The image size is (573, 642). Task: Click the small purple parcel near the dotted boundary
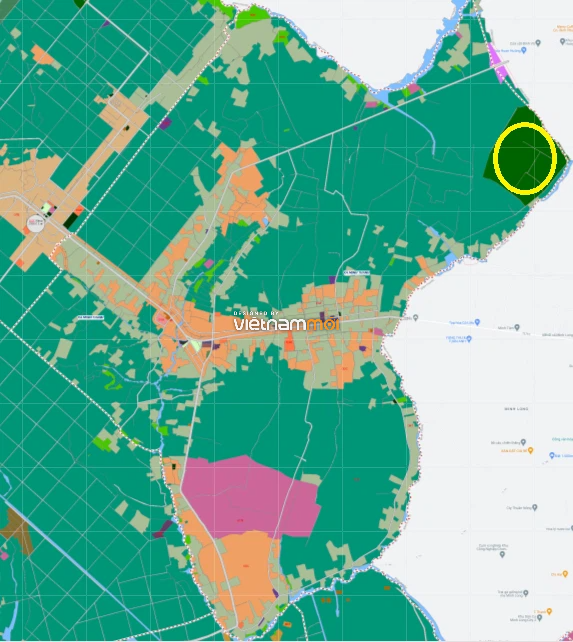(165, 123)
